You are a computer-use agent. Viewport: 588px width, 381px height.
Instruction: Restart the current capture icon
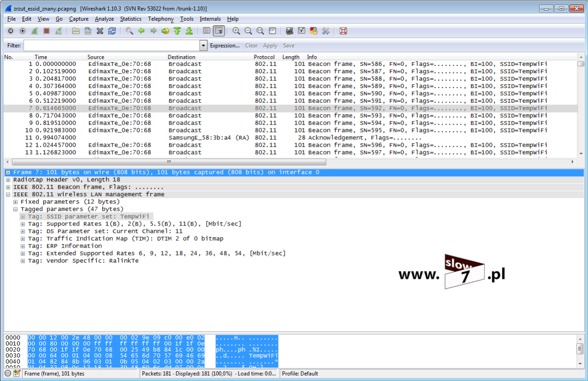pyautogui.click(x=58, y=31)
